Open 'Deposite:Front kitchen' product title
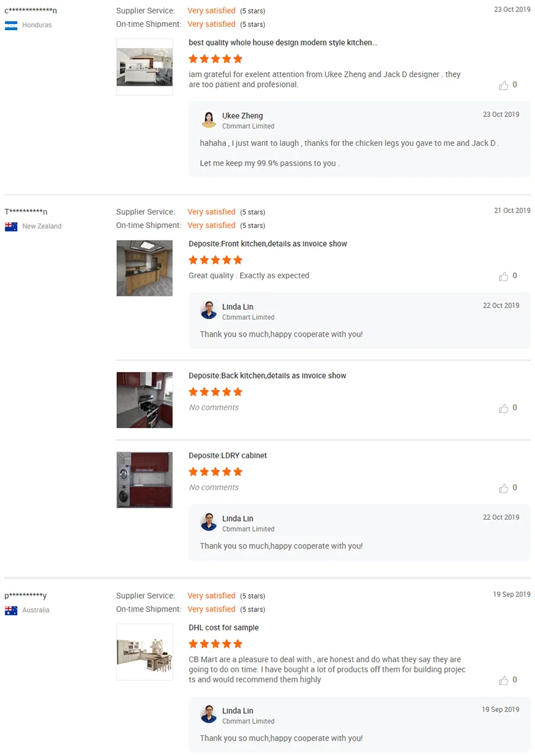This screenshot has height=756, width=535. tap(267, 244)
